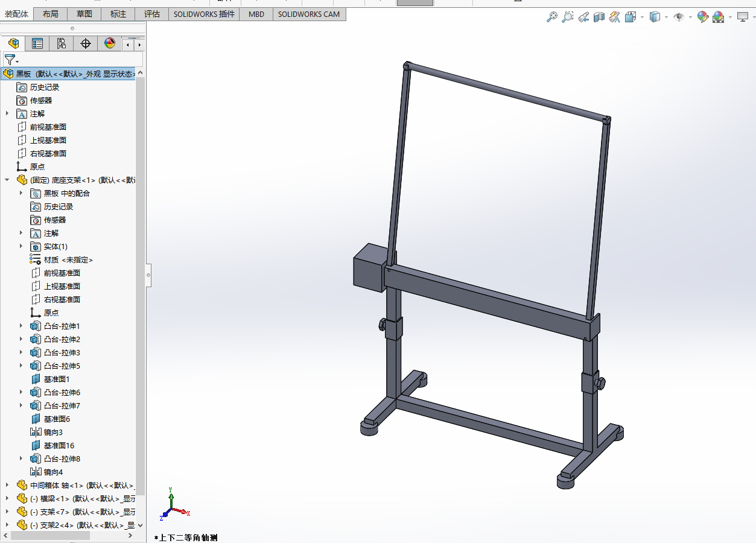Screen dimensions: 756x543
Task: Click the Zoom to Fit magnifier icon
Action: (x=552, y=17)
